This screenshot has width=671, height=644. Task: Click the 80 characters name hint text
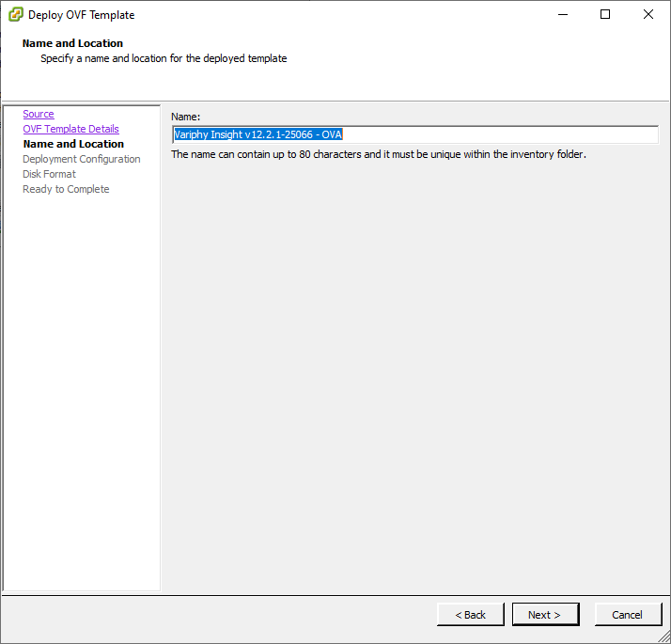click(379, 154)
